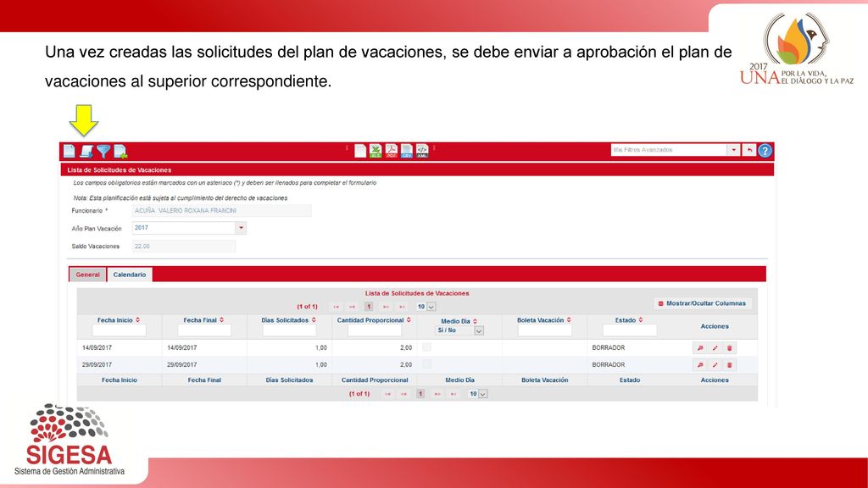Edit the 14/09/2017 vacation request
This screenshot has width=868, height=488.
(715, 348)
